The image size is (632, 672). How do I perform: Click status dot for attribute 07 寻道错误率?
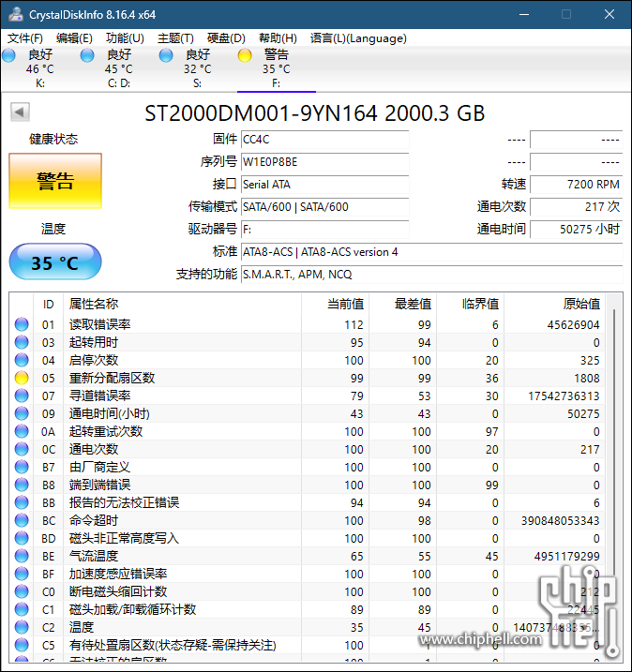coord(22,396)
